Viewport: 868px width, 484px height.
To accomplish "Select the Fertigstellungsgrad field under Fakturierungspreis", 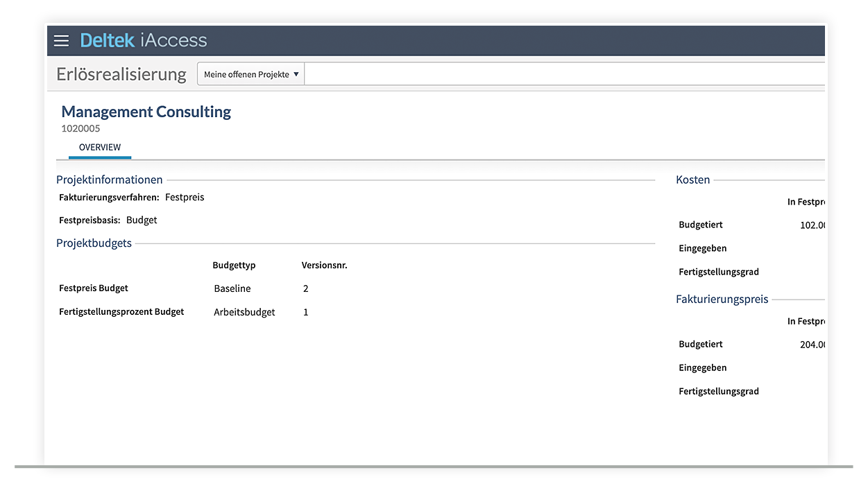I will [718, 390].
